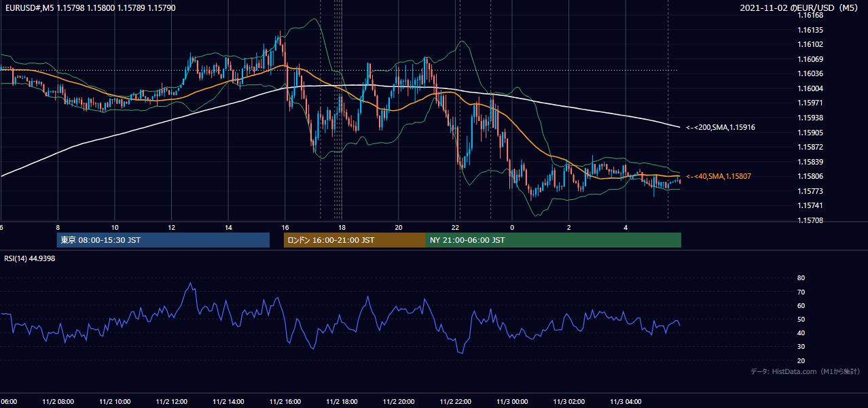This screenshot has height=408, width=868.
Task: Click the '<-<40,SMA,1.15807' indicator label
Action: point(718,176)
